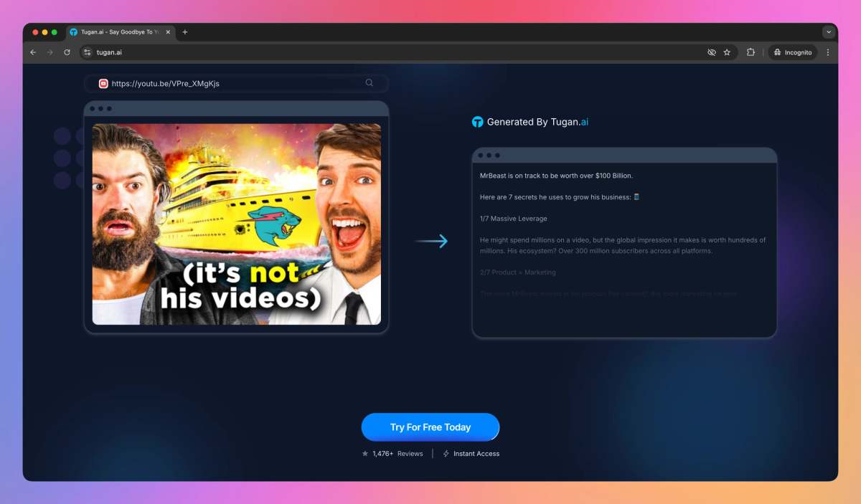861x504 pixels.
Task: Click the browser forward arrow
Action: pyautogui.click(x=50, y=52)
